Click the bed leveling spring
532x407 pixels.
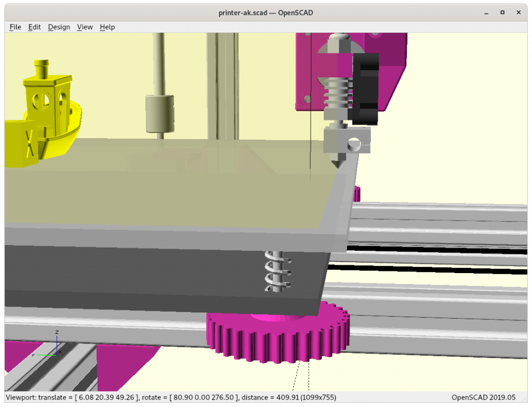click(278, 272)
